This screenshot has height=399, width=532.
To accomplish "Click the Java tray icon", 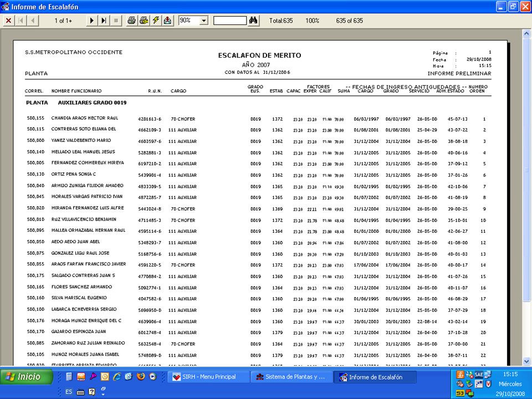I will (460, 375).
